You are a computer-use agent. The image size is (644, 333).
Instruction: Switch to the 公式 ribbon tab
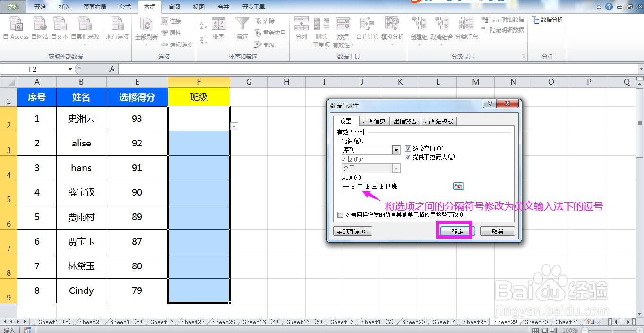125,7
